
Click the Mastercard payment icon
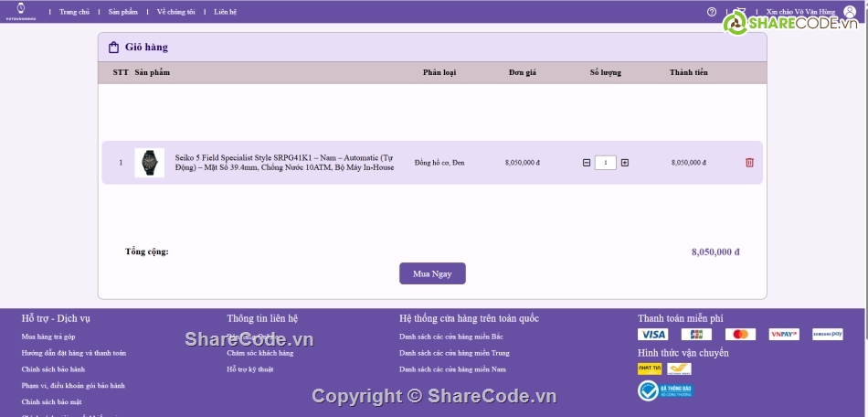(740, 335)
